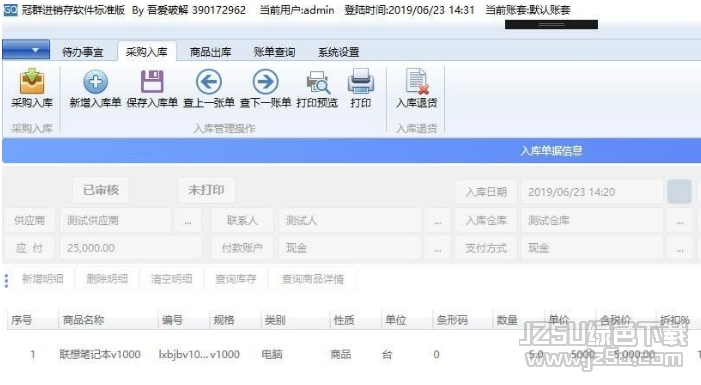Click the 入库单据信息 blue header bar
Image resolution: width=701 pixels, height=385 pixels.
(351, 151)
